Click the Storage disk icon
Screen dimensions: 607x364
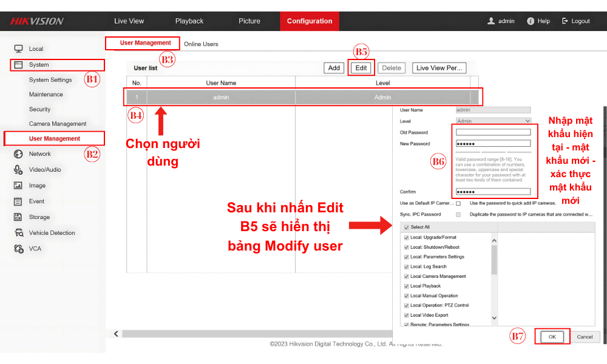pyautogui.click(x=18, y=217)
